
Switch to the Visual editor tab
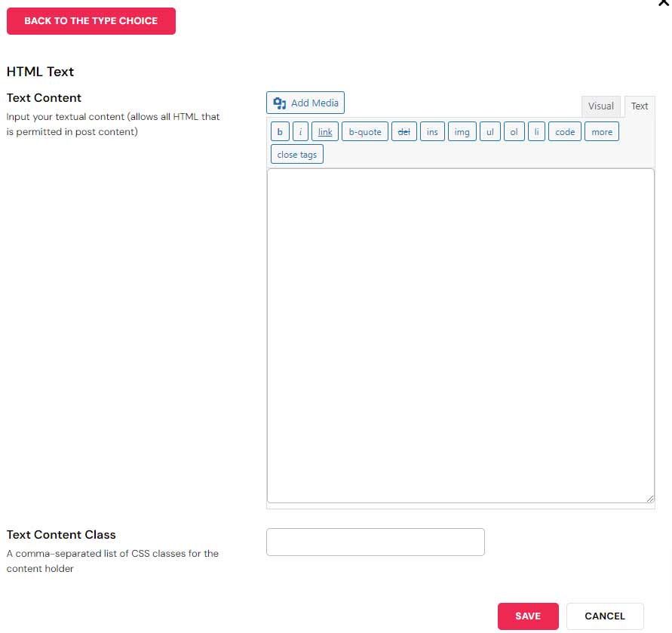pos(601,106)
